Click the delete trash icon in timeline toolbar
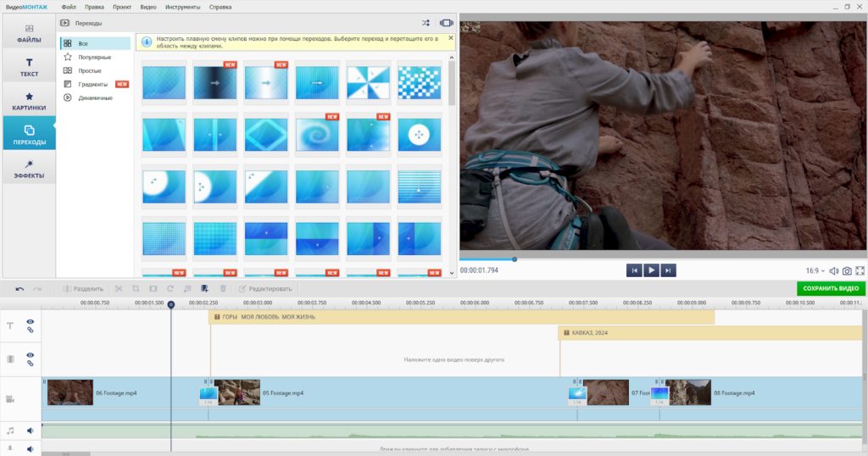This screenshot has height=456, width=868. coord(223,289)
